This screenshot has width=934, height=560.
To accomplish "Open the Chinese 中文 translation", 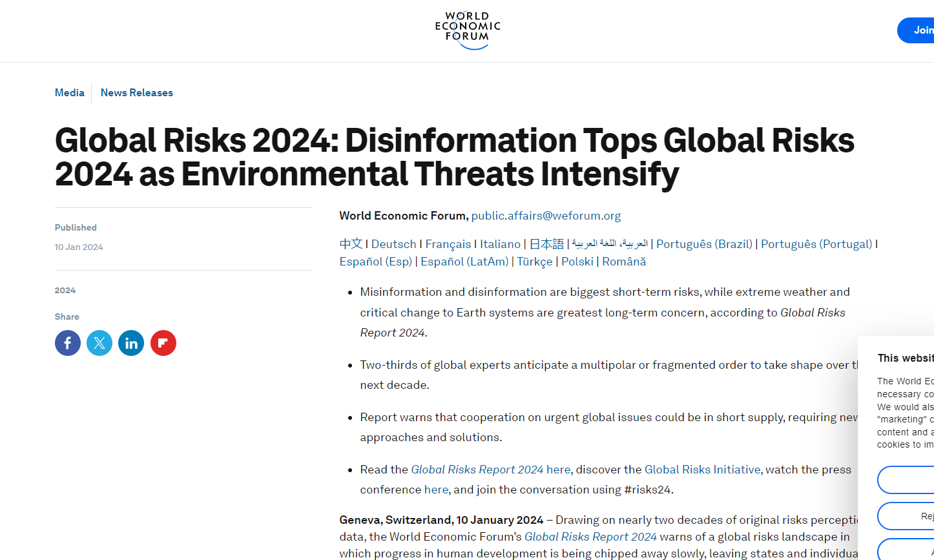I will coord(351,244).
